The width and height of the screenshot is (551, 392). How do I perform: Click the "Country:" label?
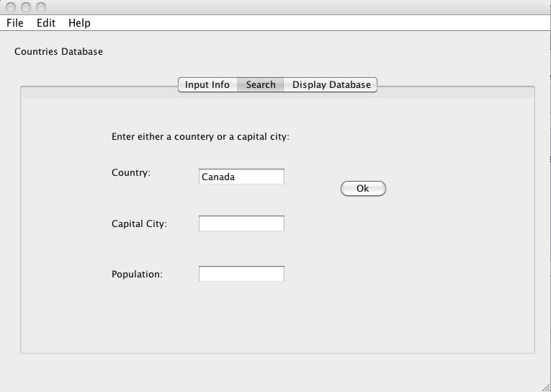coord(131,173)
